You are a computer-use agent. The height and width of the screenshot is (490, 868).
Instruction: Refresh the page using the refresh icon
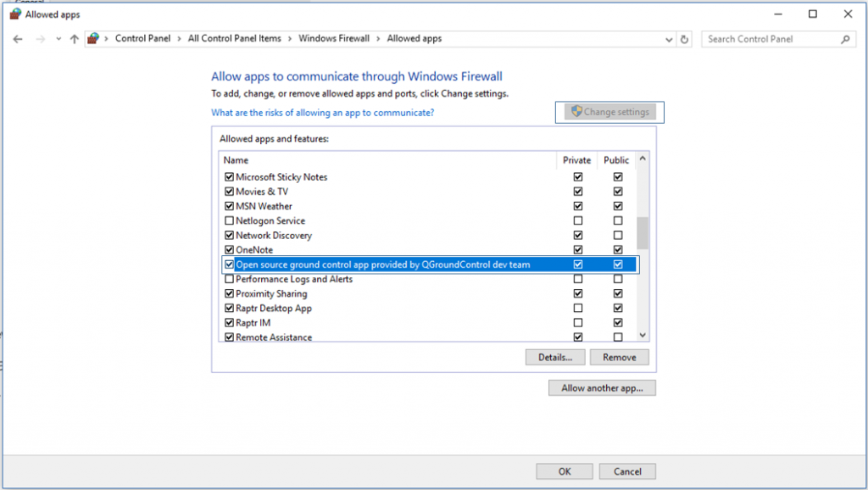tap(685, 38)
